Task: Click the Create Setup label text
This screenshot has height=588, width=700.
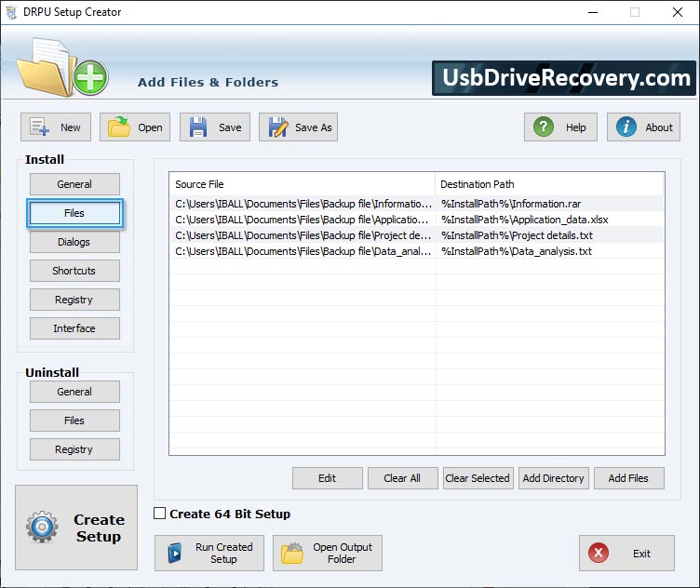Action: click(x=99, y=528)
